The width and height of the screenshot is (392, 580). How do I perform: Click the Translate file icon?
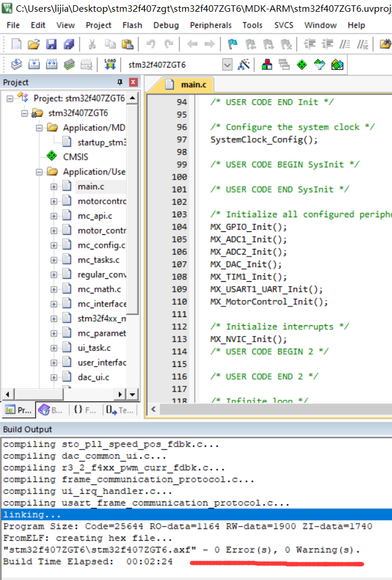(16, 65)
